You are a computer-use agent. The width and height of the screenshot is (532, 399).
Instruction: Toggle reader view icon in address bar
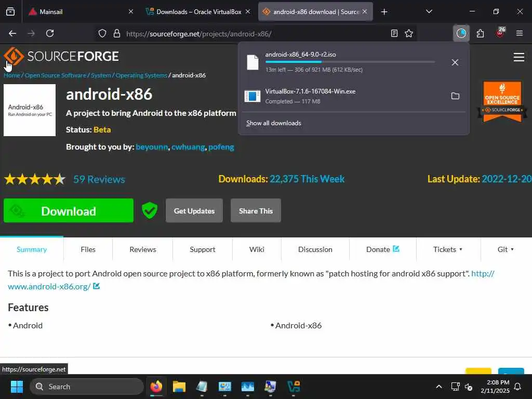point(394,33)
